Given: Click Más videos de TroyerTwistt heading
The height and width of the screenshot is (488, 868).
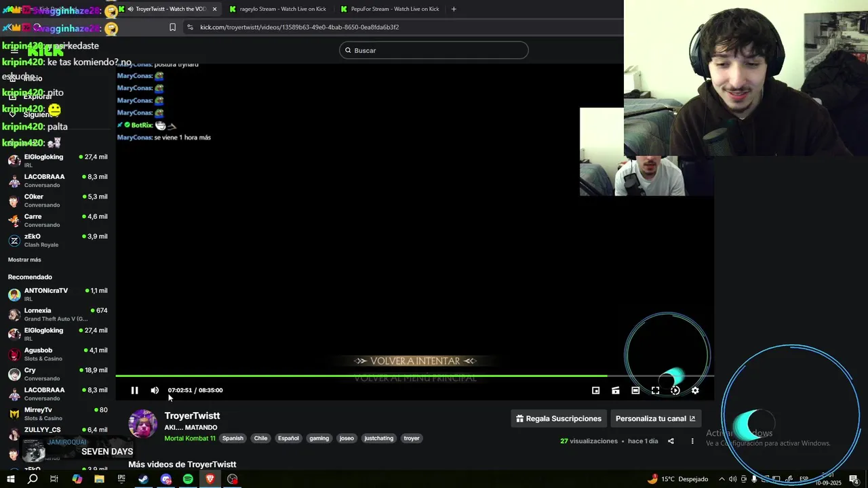Looking at the screenshot, I should (182, 464).
